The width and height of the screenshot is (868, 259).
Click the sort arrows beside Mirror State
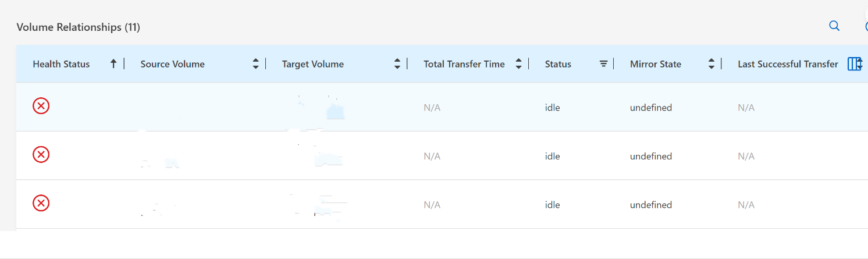coord(711,64)
